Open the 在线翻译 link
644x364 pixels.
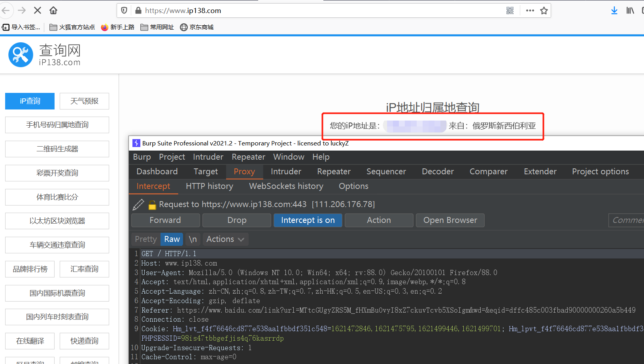coord(30,341)
